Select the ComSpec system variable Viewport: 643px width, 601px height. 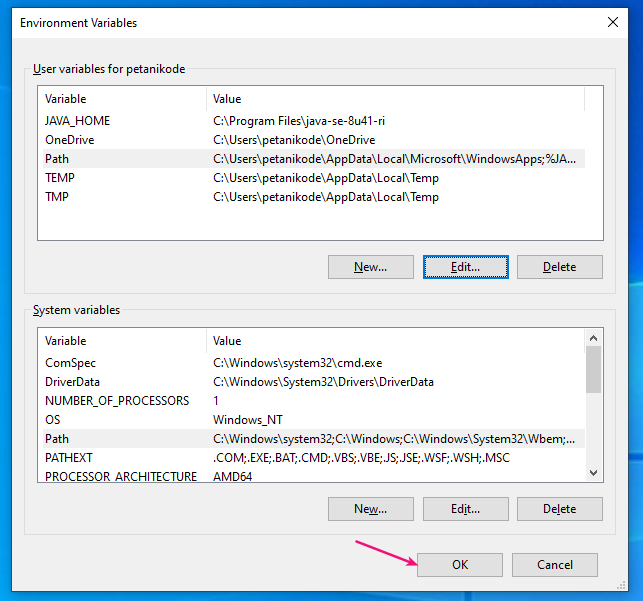click(70, 363)
